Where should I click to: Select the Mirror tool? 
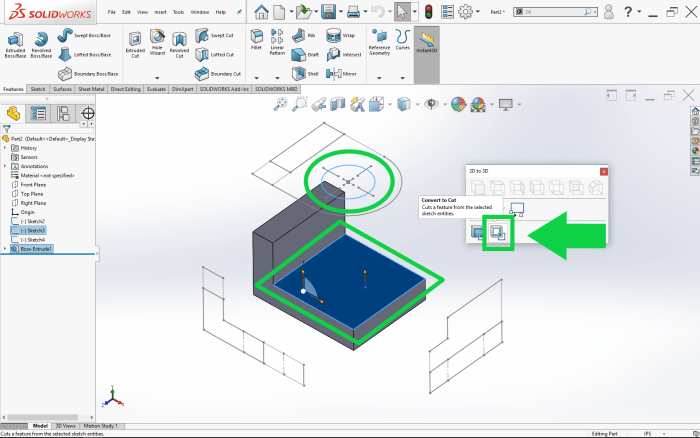coord(341,74)
